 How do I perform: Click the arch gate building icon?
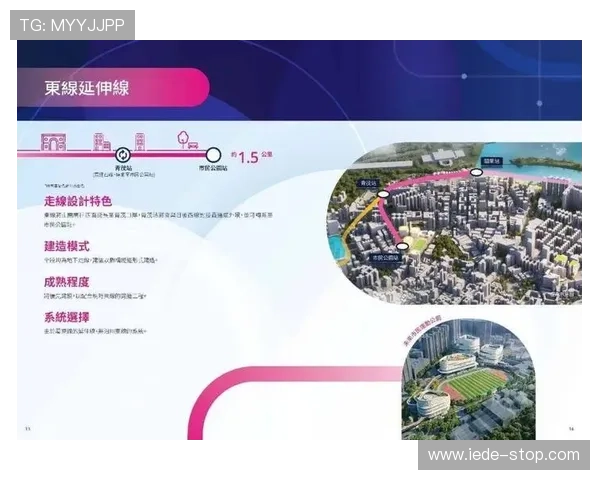pyautogui.click(x=54, y=142)
